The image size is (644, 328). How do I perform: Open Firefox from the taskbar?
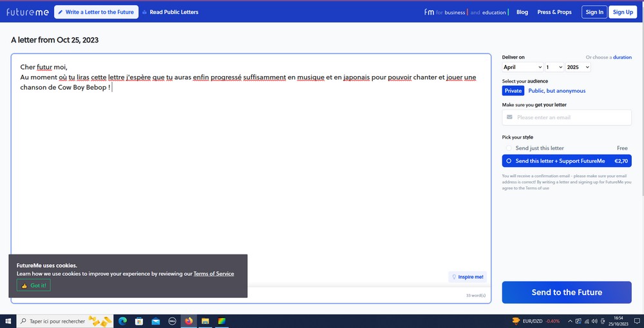click(189, 321)
